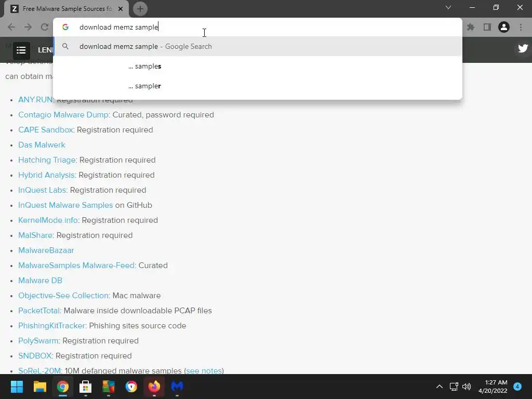This screenshot has width=532, height=399.
Task: Click inside the address bar text
Action: [119, 27]
